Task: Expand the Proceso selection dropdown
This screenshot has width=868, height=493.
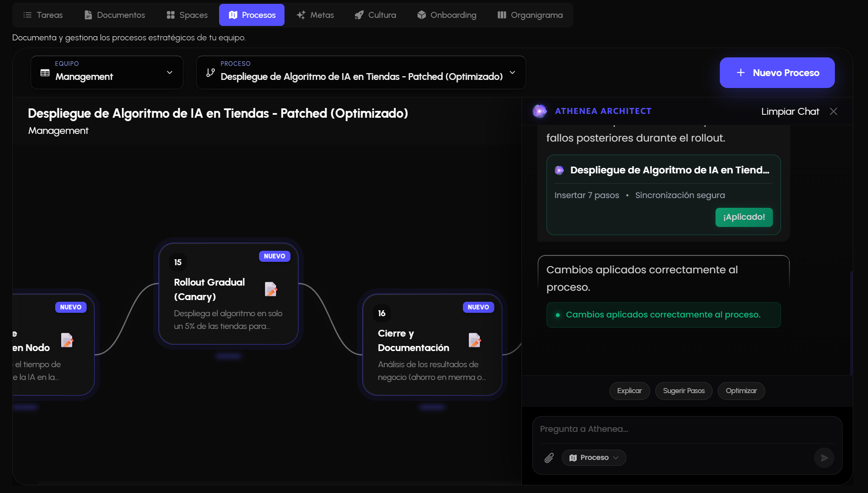Action: pyautogui.click(x=513, y=73)
